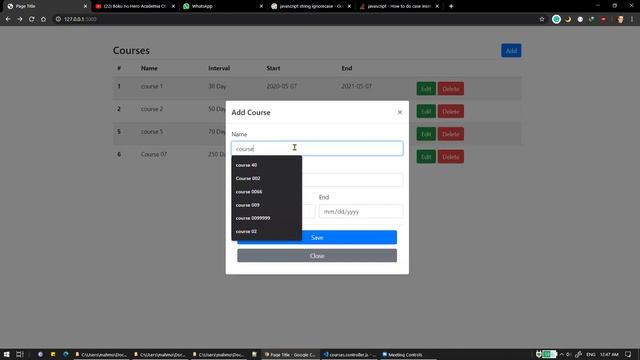This screenshot has height=360, width=640.
Task: Go to the browser home page
Action: pyautogui.click(x=43, y=19)
